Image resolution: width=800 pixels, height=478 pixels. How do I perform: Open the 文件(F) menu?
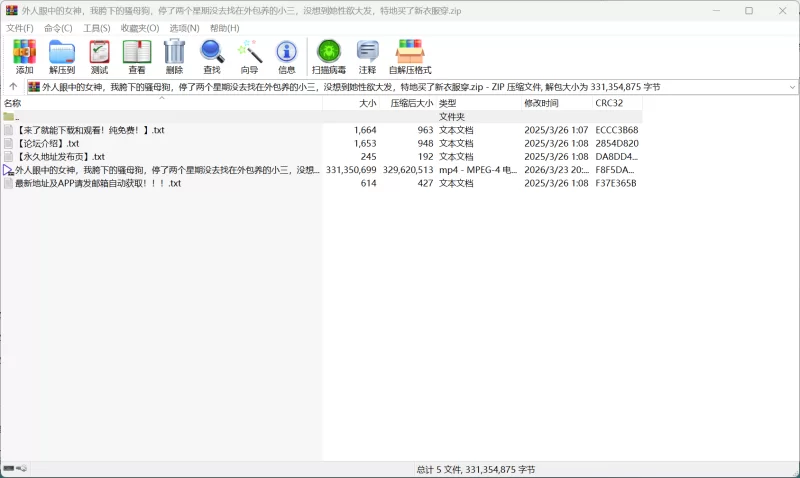coord(20,28)
